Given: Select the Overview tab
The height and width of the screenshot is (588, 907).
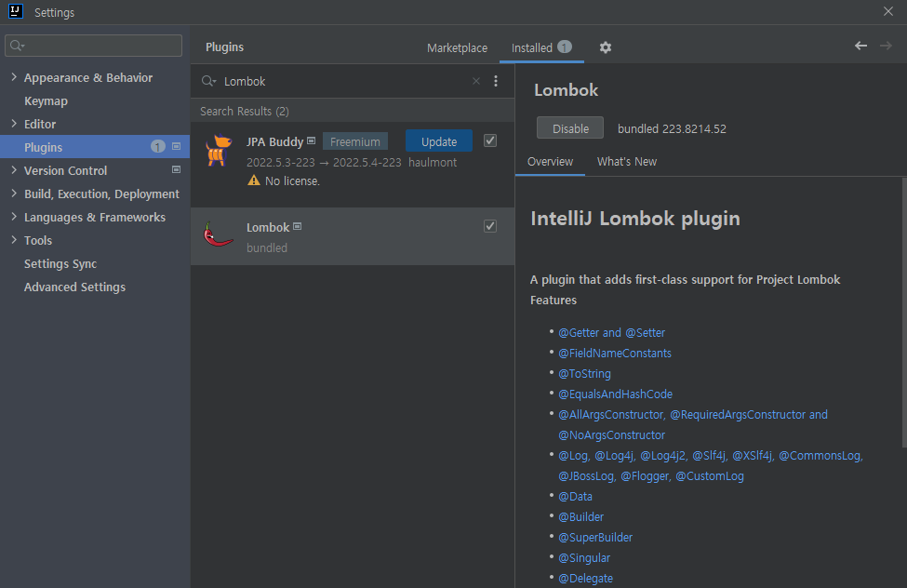Looking at the screenshot, I should (x=550, y=162).
